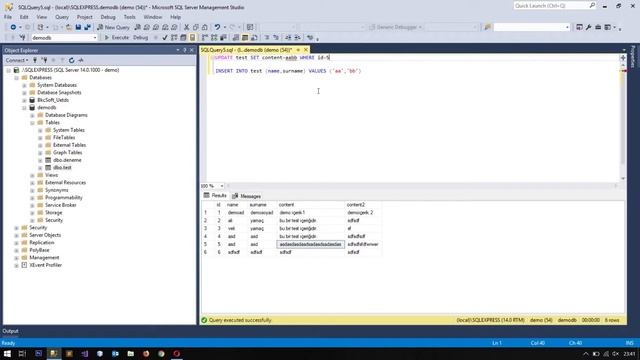Click the Undo arrow icon
Screen dimensions: 640x360
point(218,27)
